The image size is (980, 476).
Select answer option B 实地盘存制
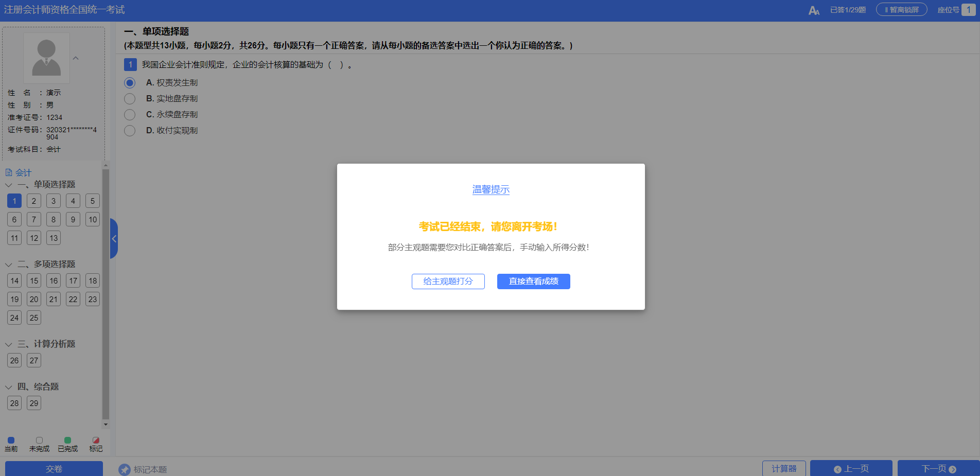pyautogui.click(x=130, y=98)
